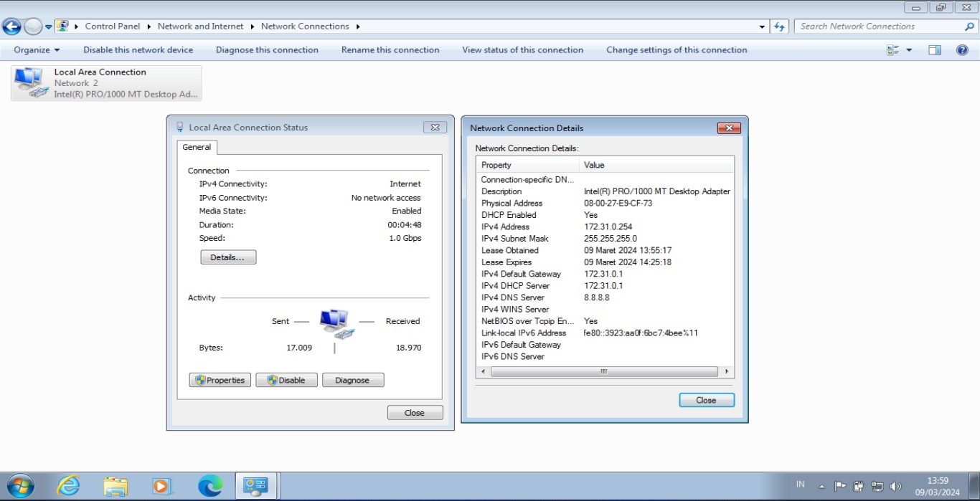Open the Help question mark icon

(x=962, y=50)
